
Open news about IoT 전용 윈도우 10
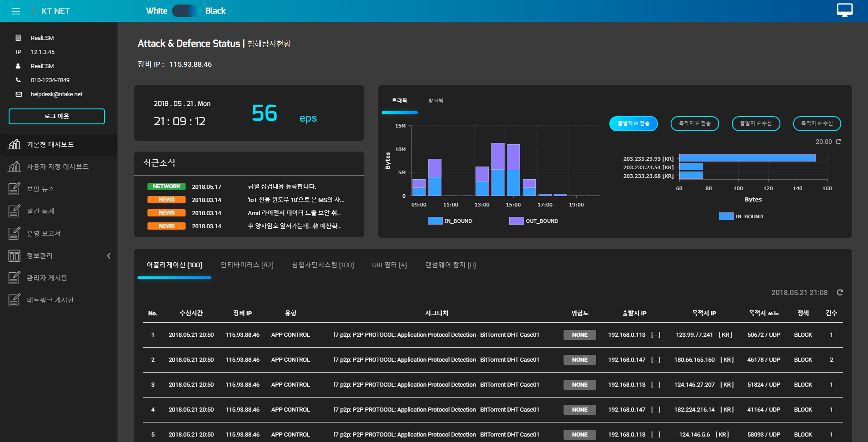pos(296,200)
